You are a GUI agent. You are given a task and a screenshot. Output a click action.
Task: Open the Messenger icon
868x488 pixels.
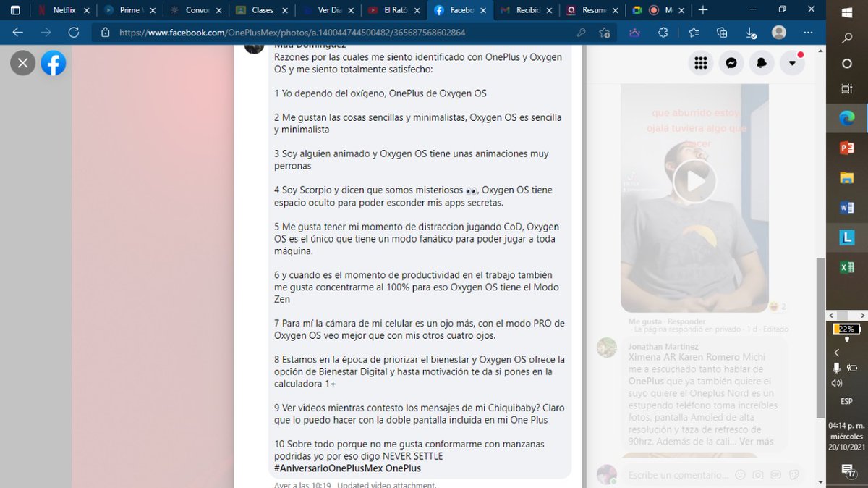(x=731, y=63)
